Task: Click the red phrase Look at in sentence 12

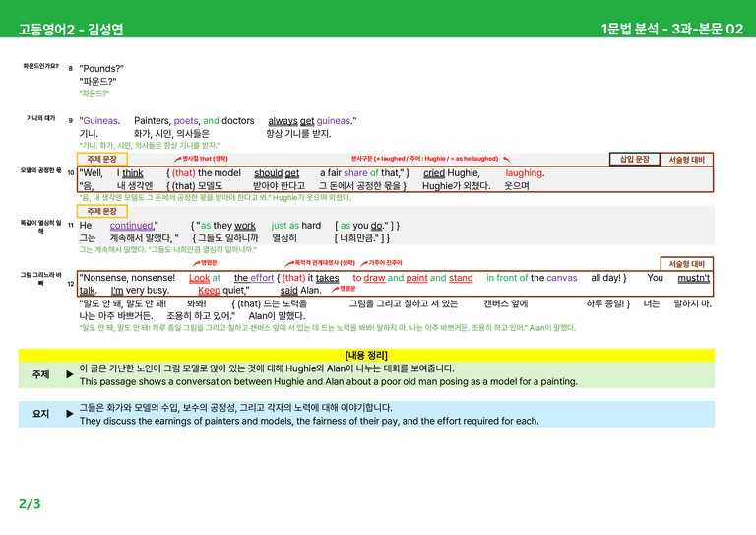Action: (x=205, y=278)
